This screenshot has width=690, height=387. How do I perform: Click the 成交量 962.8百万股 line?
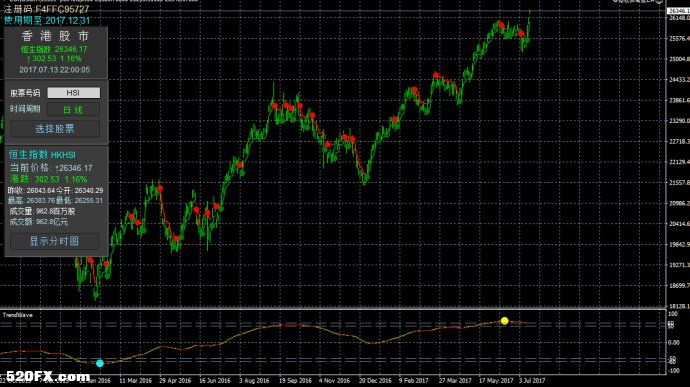[42, 211]
